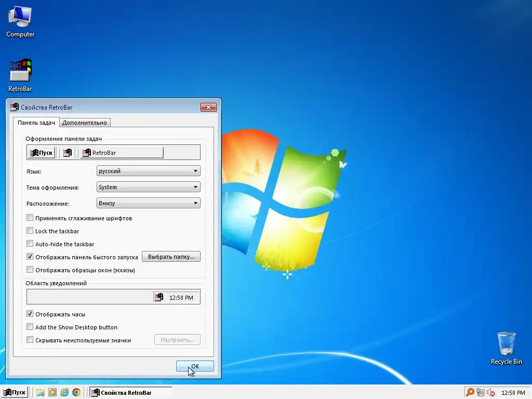
Task: Enable Скрывать неиспользуемые значки checkbox
Action: pyautogui.click(x=30, y=340)
